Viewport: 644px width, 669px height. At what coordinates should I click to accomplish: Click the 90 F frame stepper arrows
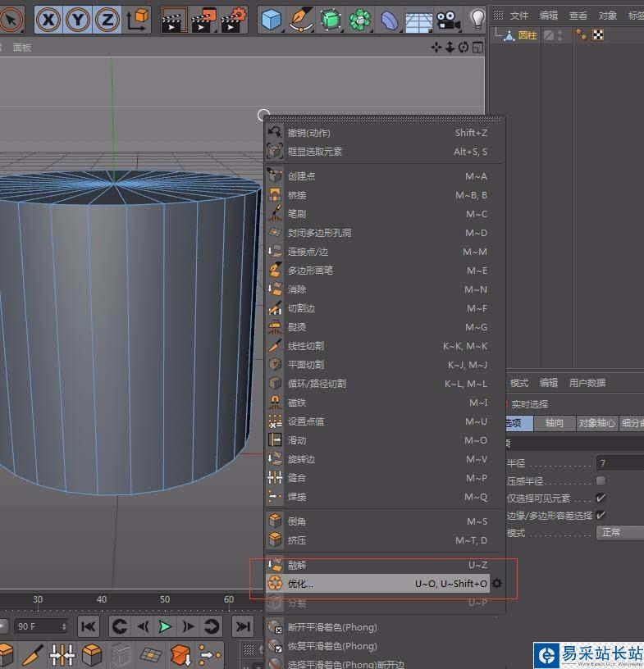[63, 627]
